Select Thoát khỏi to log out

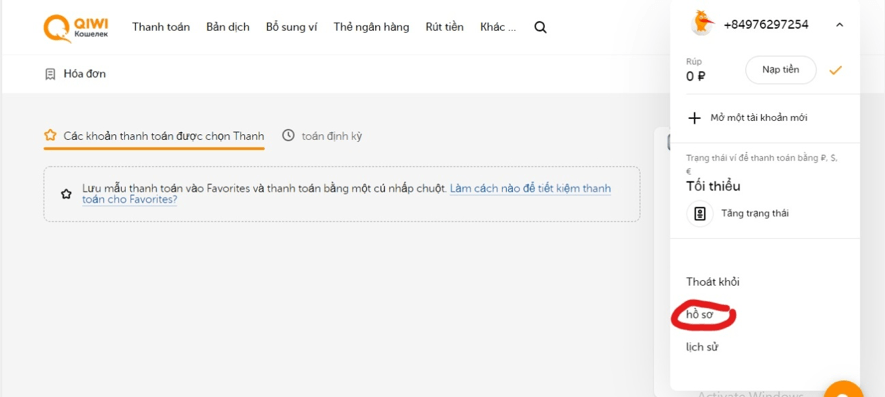(x=712, y=282)
